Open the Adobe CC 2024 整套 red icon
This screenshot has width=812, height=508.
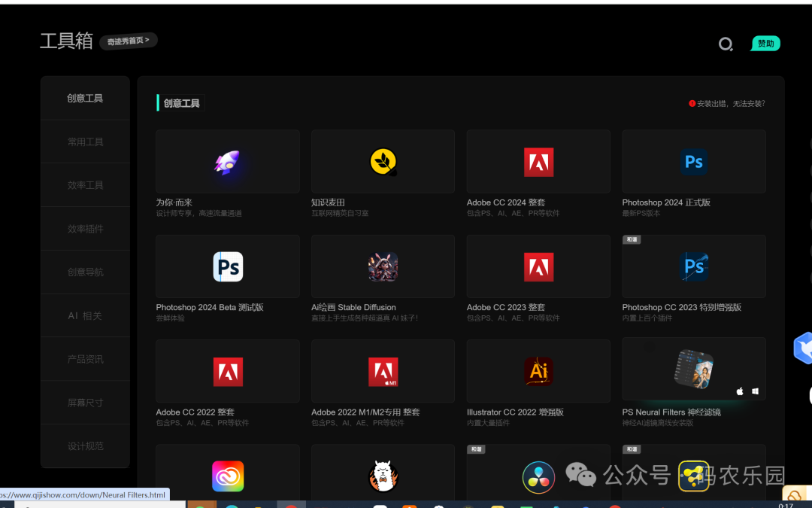(x=538, y=163)
